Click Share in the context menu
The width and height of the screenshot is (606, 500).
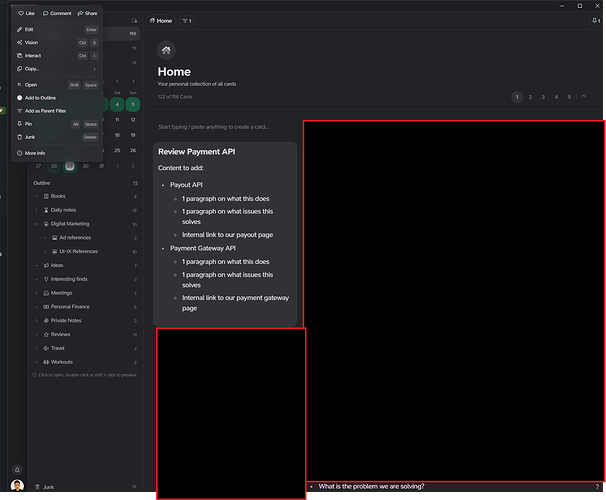87,13
